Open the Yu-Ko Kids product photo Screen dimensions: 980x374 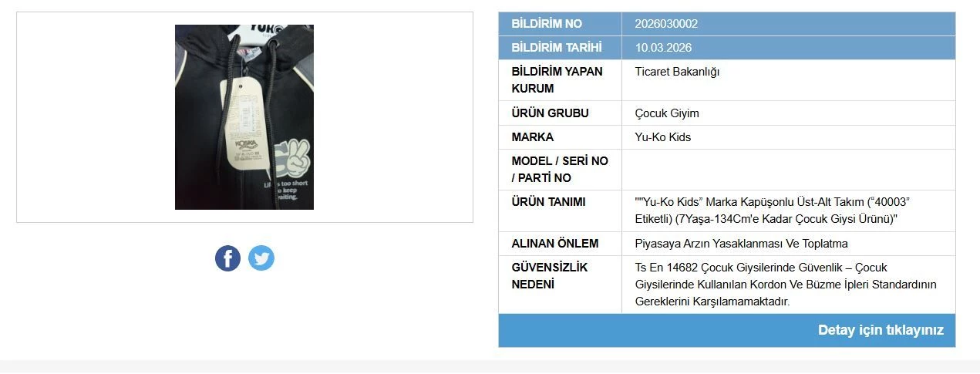(244, 117)
